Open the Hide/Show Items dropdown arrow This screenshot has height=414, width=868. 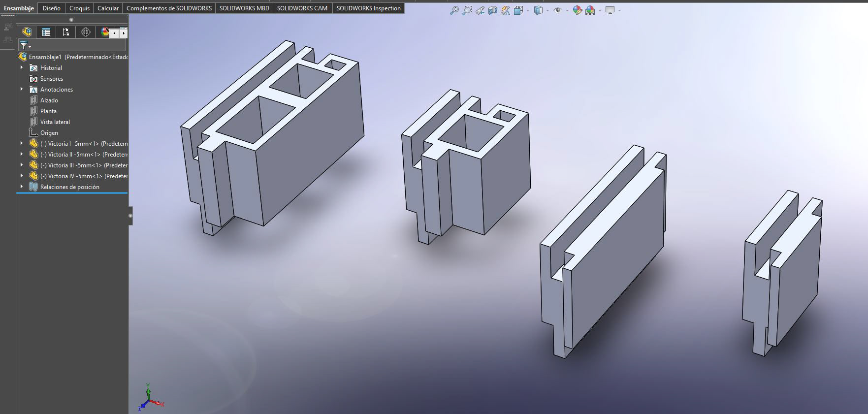(x=567, y=10)
